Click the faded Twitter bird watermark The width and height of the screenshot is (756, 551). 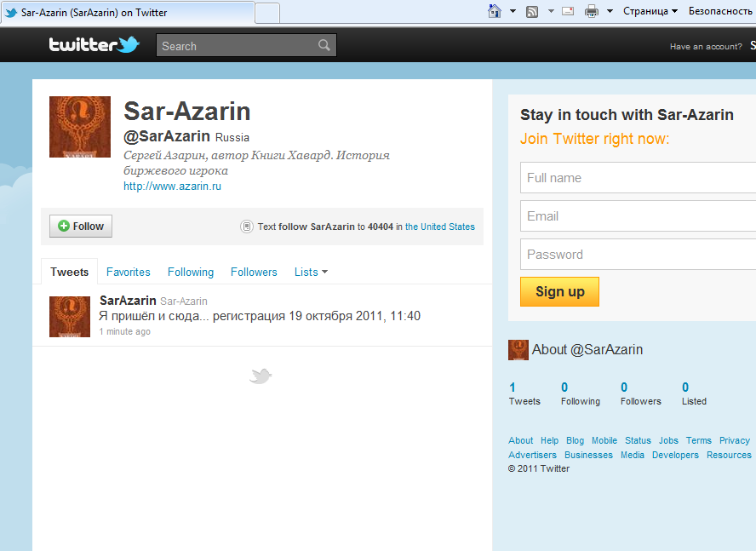[x=261, y=375]
